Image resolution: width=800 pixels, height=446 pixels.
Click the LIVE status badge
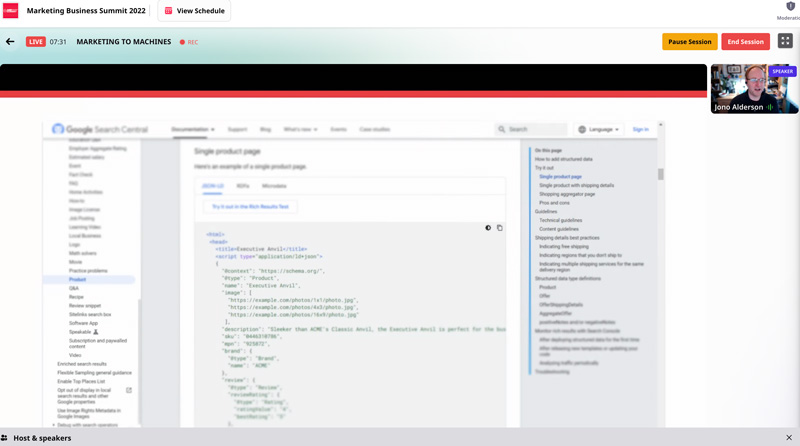(36, 42)
